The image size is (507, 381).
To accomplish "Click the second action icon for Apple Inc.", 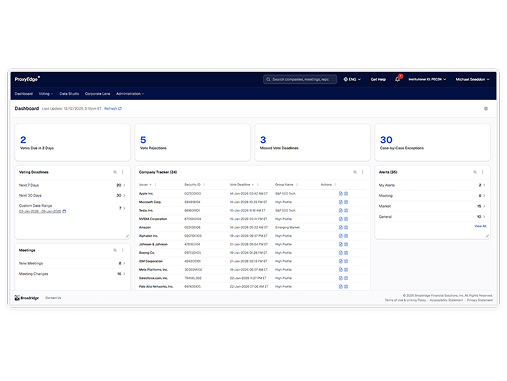I will pyautogui.click(x=346, y=194).
